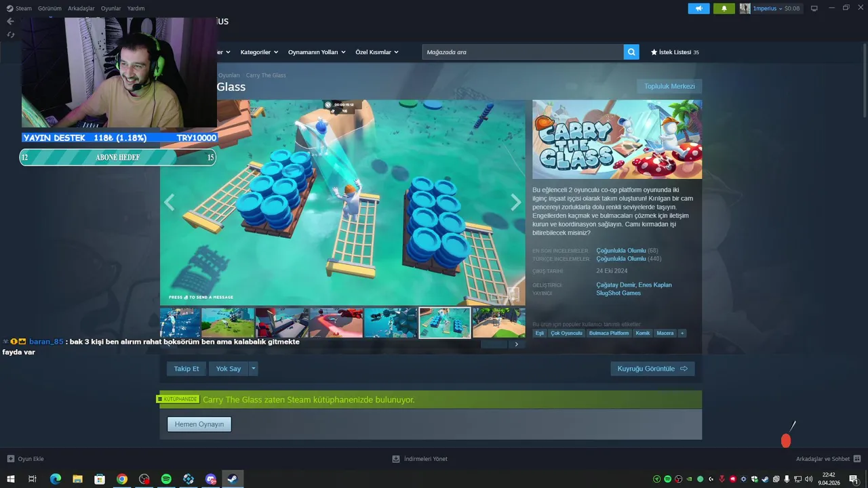
Task: Open the Windows action center notifications
Action: (x=854, y=479)
